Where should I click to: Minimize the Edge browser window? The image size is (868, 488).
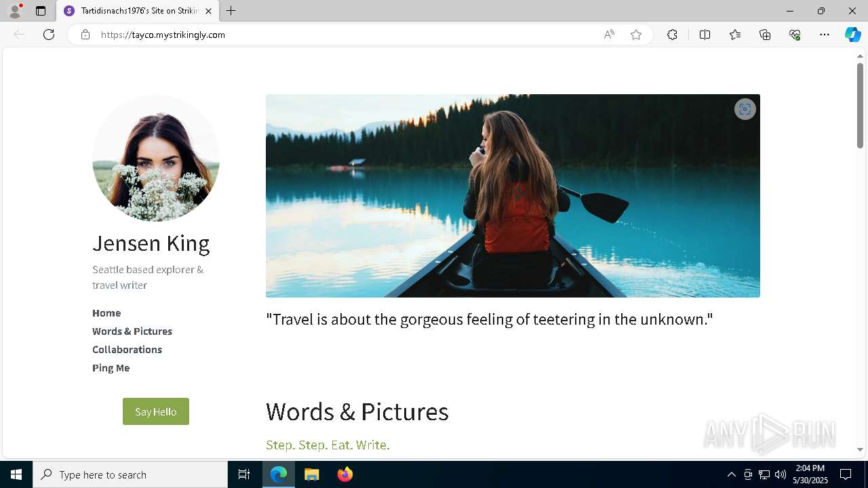(x=790, y=11)
